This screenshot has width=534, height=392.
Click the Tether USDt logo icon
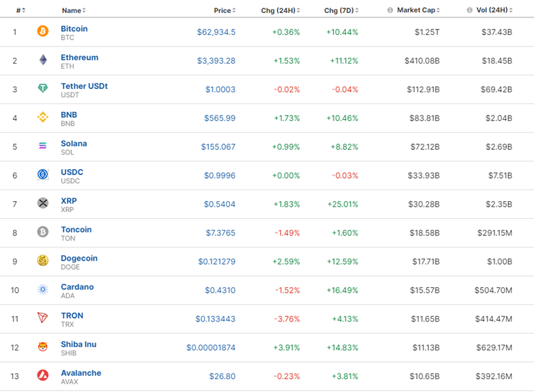42,88
